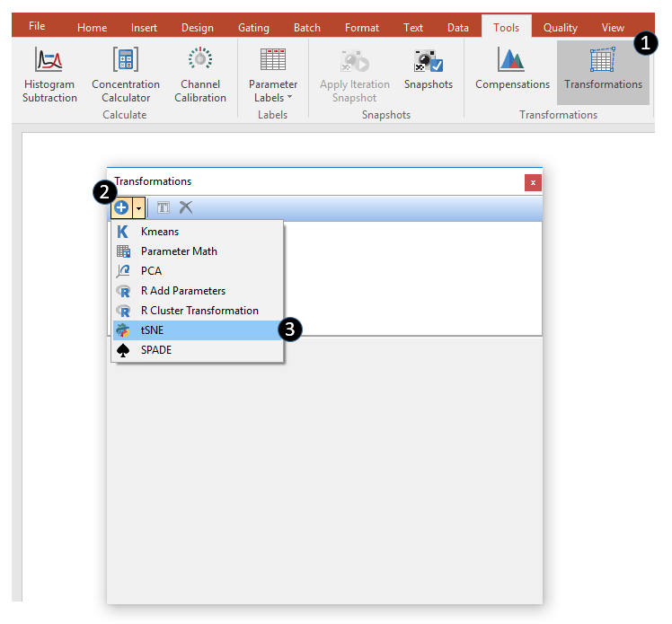Viewport: 672px width, 624px height.
Task: Click the Transformations ribbon button
Action: pyautogui.click(x=603, y=70)
